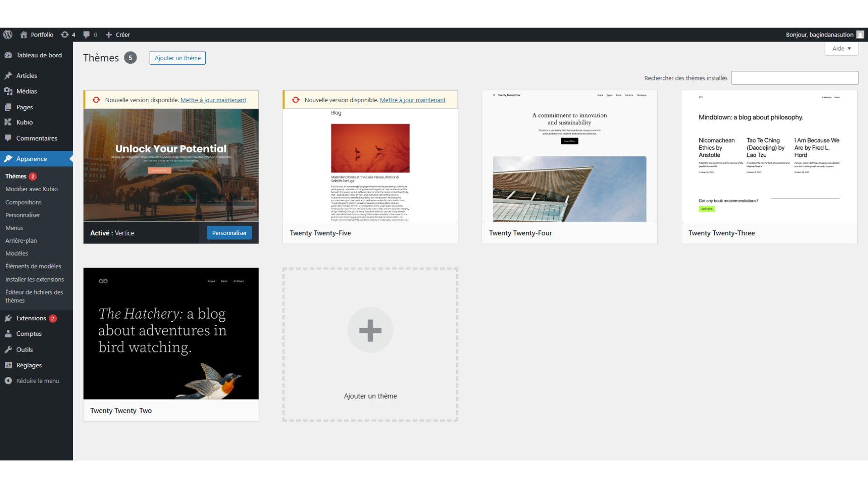
Task: Click update link for Twenty Twenty-Five
Action: click(412, 100)
